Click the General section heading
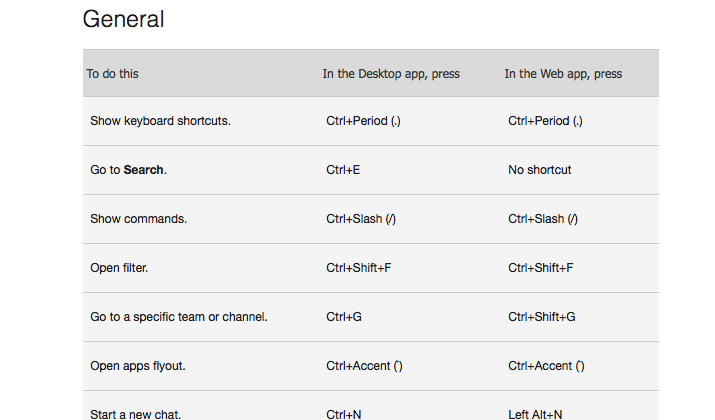 coord(123,20)
